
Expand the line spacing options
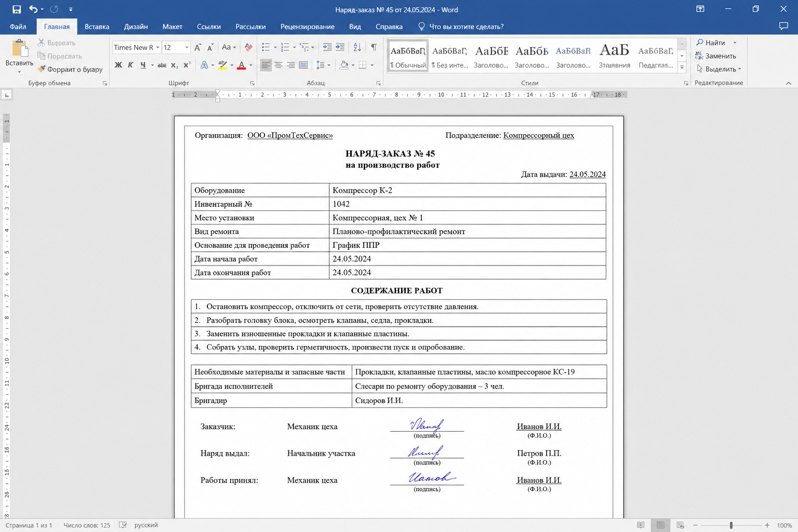coord(323,65)
